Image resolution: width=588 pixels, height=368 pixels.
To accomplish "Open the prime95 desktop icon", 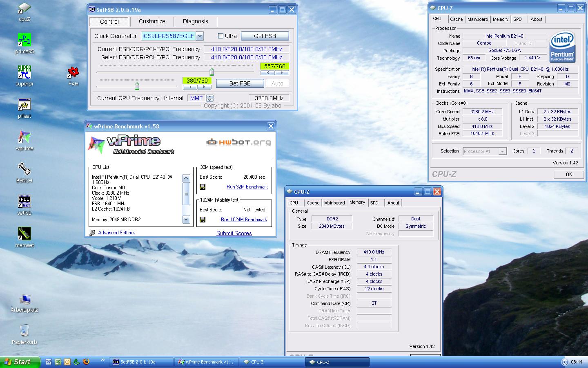I will pyautogui.click(x=24, y=44).
